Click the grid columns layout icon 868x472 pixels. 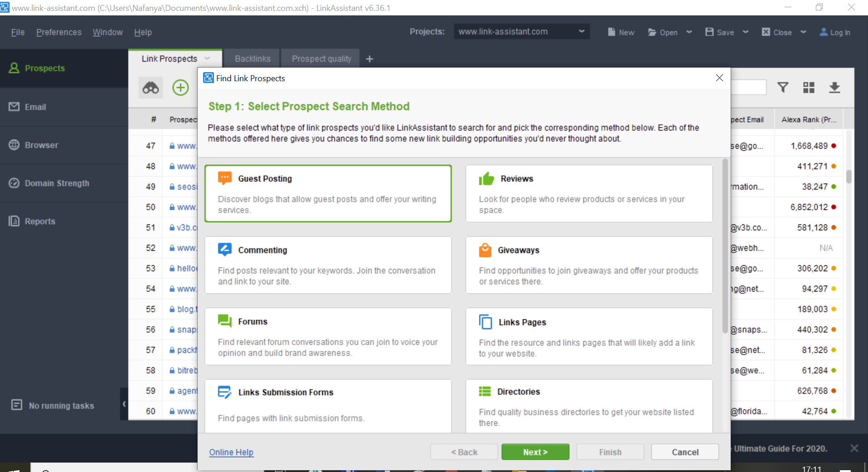[809, 88]
